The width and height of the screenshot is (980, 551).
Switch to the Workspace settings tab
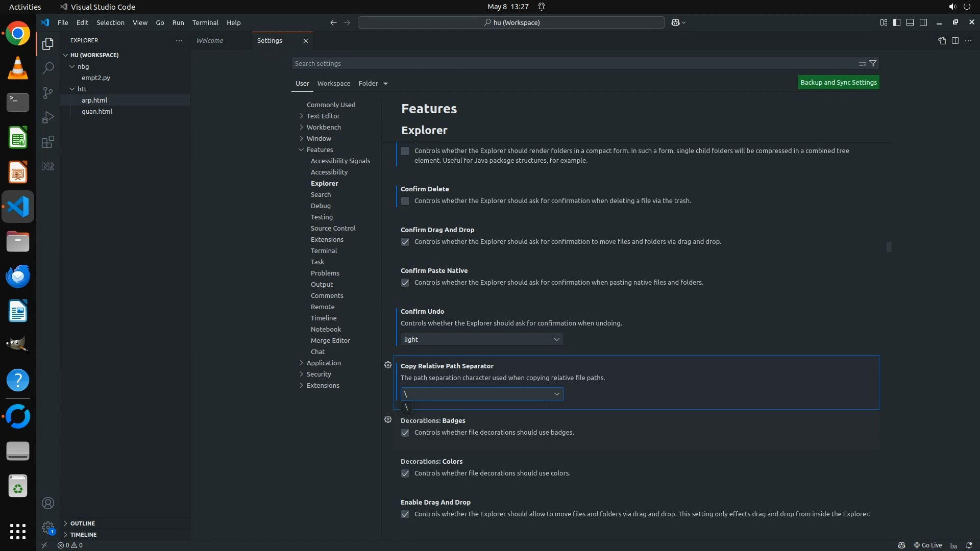click(x=333, y=83)
